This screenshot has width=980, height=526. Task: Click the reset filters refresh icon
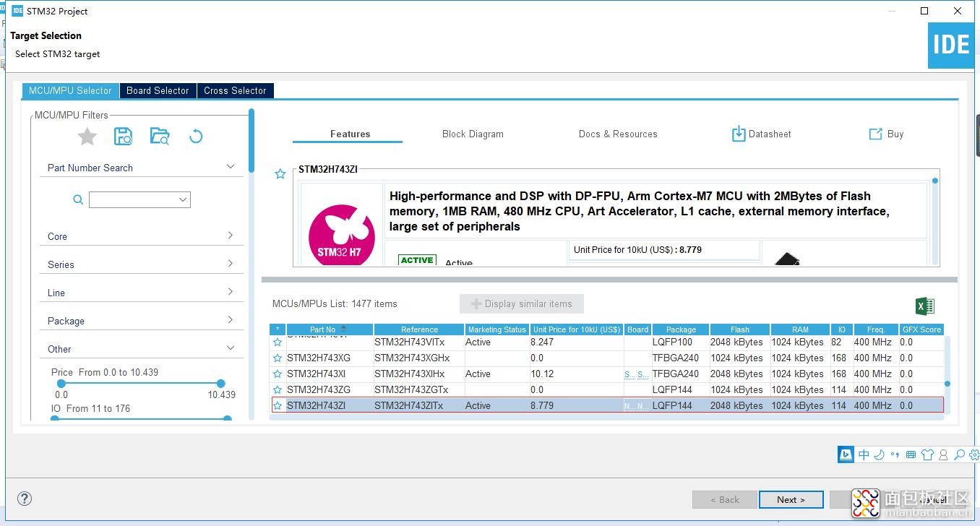[196, 137]
